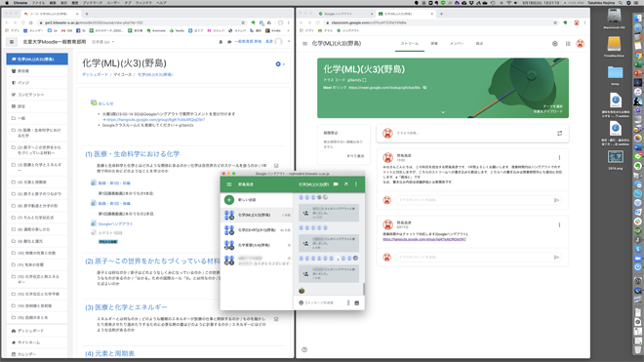Click Hangouts chat scrollbar

363,288
